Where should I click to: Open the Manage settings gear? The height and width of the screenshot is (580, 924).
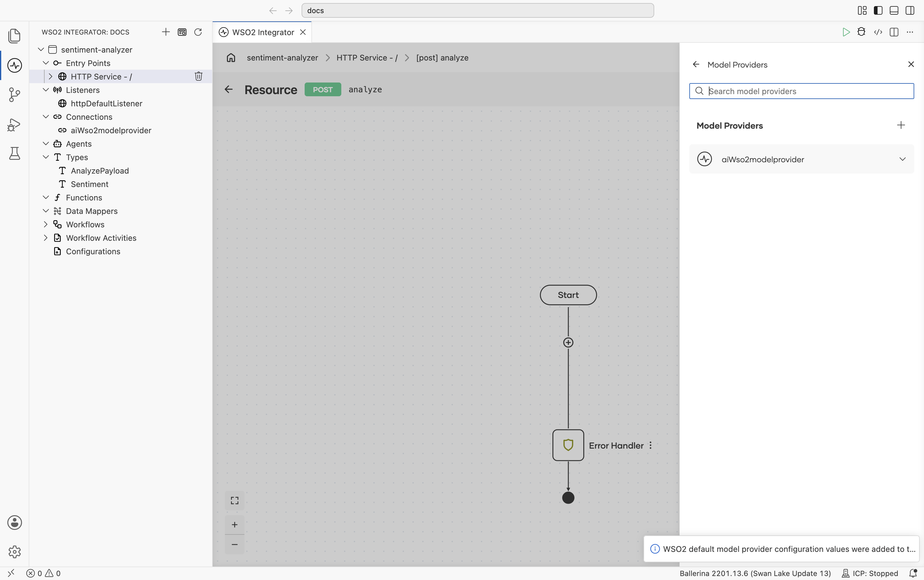pyautogui.click(x=15, y=552)
